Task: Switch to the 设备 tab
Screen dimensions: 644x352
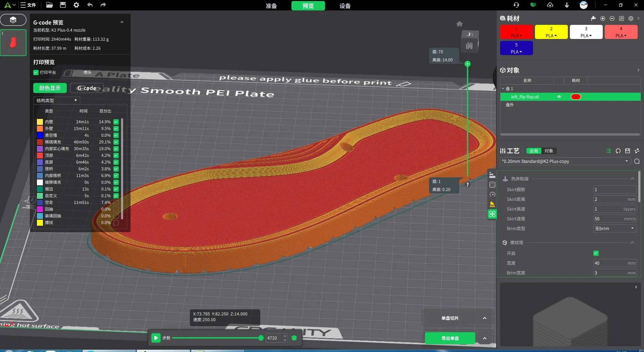Action: click(345, 6)
